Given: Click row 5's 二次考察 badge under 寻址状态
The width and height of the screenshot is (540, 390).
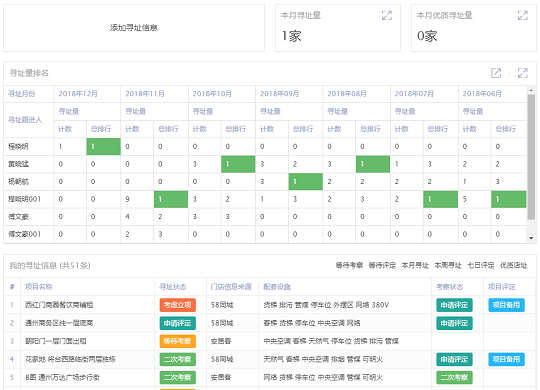Looking at the screenshot, I should [x=178, y=377].
